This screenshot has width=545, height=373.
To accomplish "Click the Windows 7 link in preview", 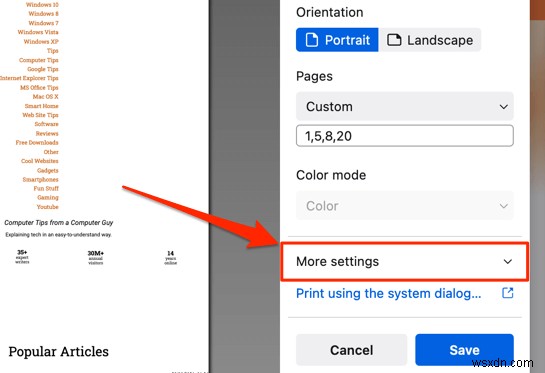I will pos(43,23).
